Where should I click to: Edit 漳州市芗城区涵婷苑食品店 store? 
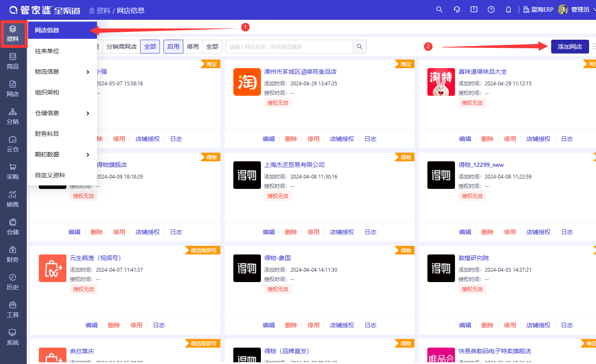pos(269,139)
